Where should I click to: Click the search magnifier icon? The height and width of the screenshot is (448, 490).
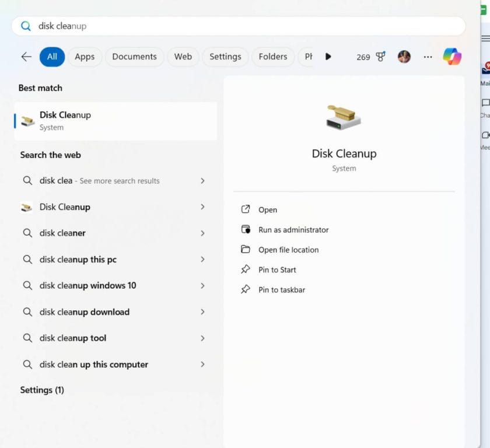click(26, 26)
